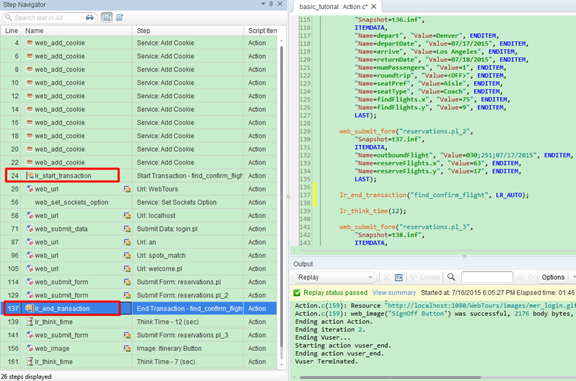
Task: Click the Locate button in Output toolbar
Action: click(x=425, y=277)
